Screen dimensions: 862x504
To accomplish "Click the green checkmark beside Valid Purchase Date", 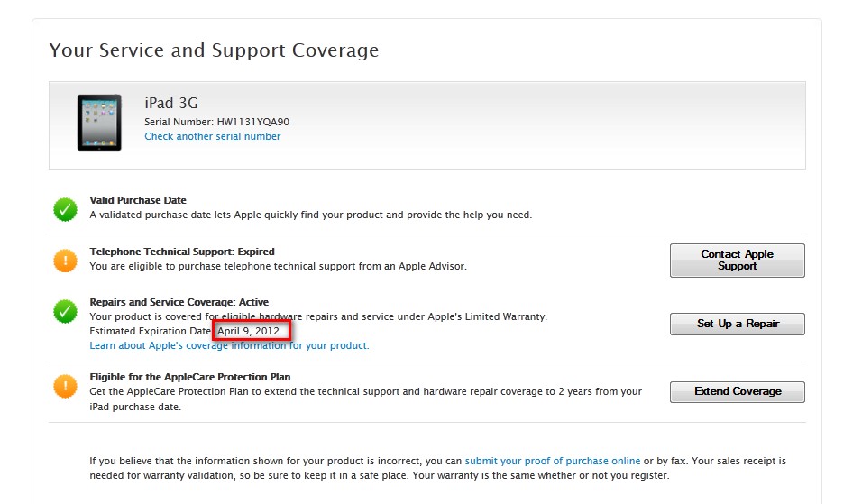I will (x=65, y=210).
